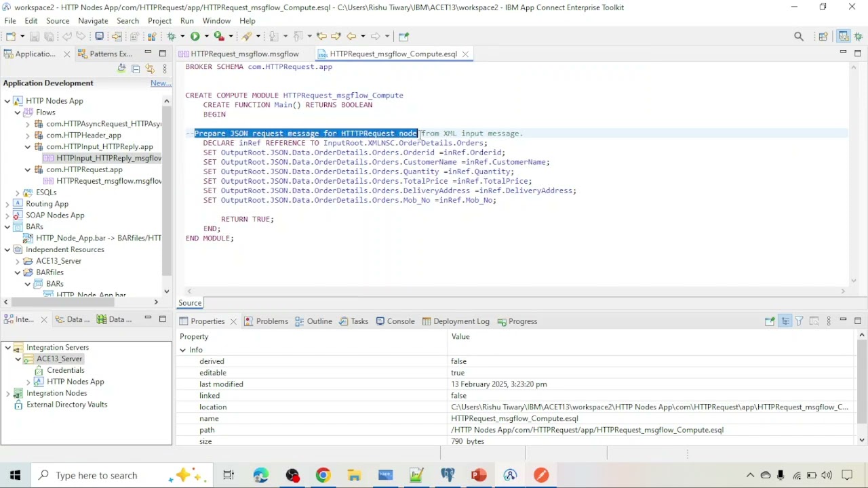Open the Source menu
The image size is (868, 488).
coord(58,21)
